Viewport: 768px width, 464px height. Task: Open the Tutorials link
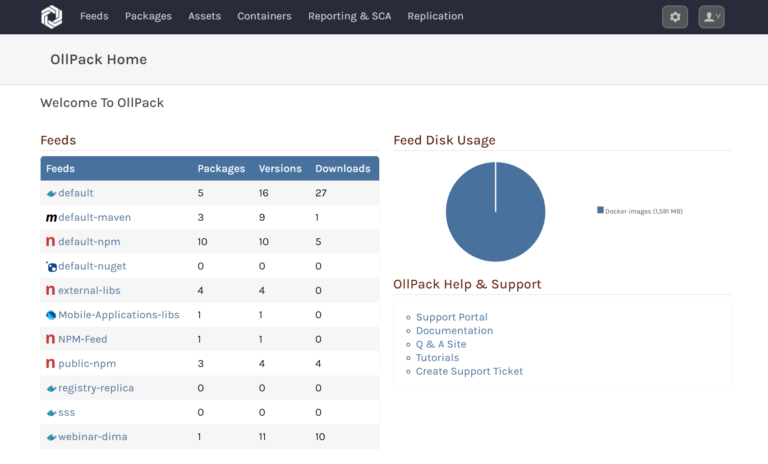pyautogui.click(x=437, y=358)
